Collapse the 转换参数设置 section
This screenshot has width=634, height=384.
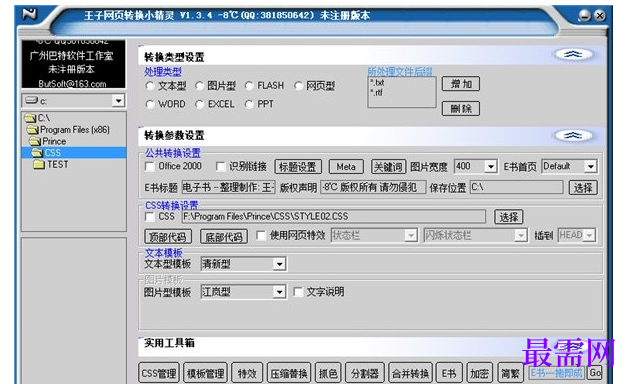coord(573,135)
